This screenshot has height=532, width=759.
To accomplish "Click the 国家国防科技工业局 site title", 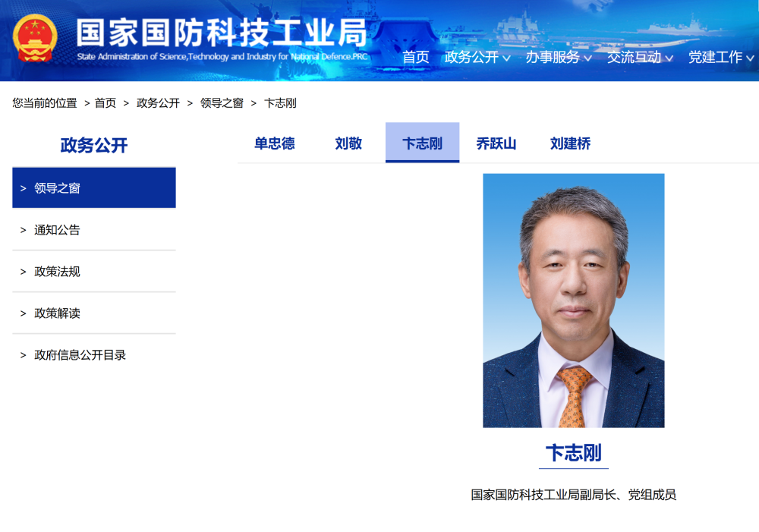I will (x=222, y=33).
